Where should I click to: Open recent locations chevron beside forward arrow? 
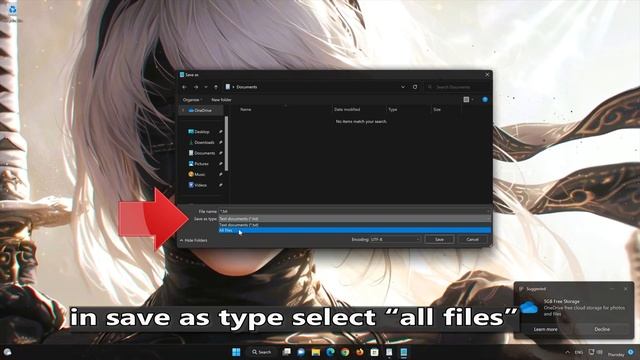click(x=206, y=87)
